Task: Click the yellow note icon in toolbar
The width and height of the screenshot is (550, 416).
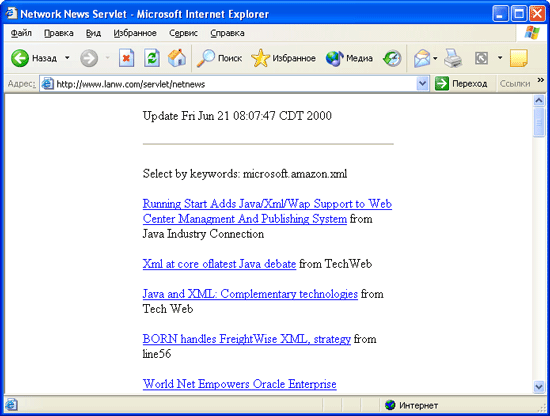Action: [x=519, y=58]
